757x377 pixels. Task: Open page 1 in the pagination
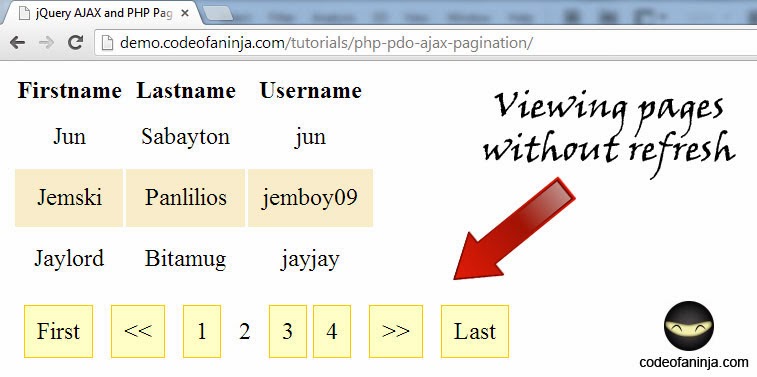tap(202, 331)
